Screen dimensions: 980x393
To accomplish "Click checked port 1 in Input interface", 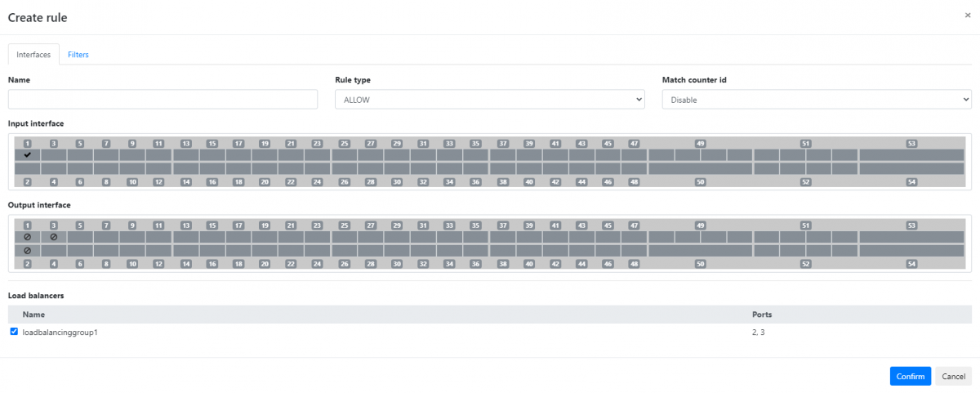I will tap(28, 154).
